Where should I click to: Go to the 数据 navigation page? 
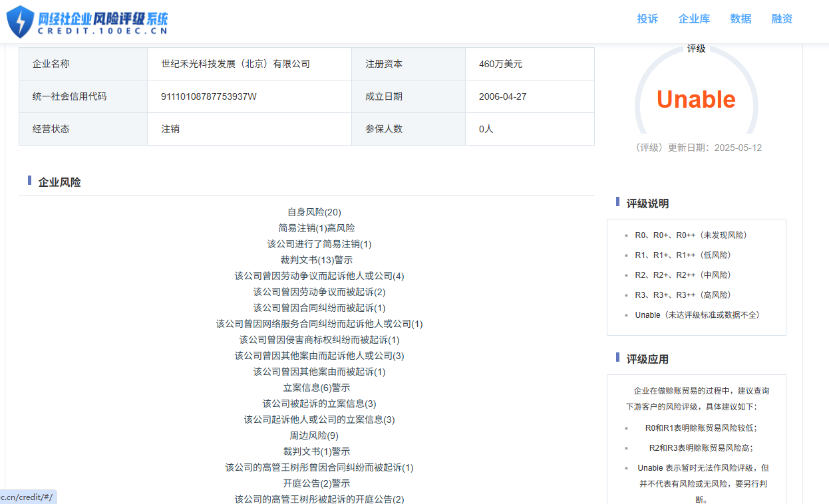pyautogui.click(x=741, y=19)
